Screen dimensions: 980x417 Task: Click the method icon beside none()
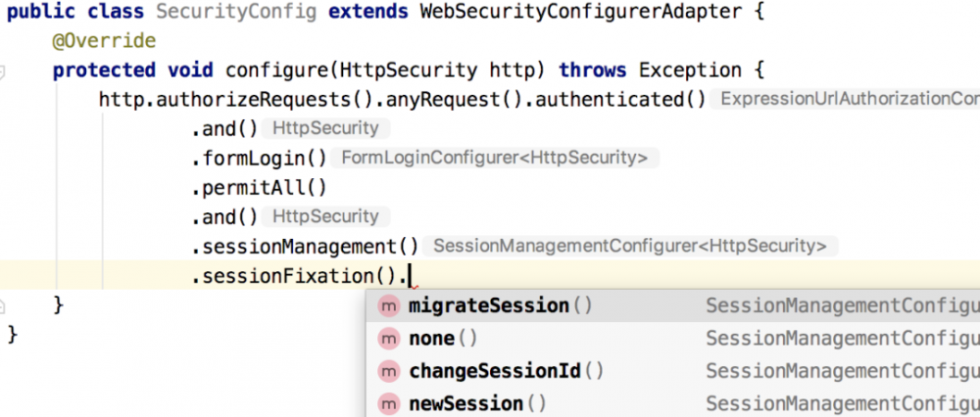389,339
